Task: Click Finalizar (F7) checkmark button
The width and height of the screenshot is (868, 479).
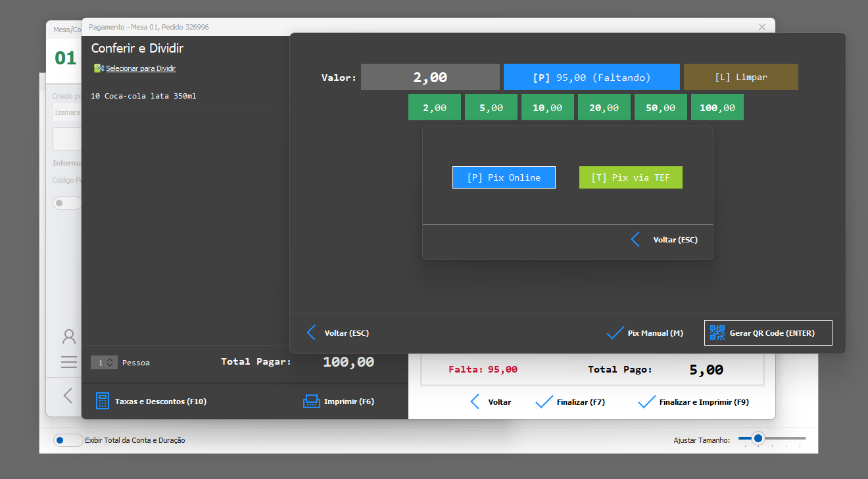Action: point(544,402)
